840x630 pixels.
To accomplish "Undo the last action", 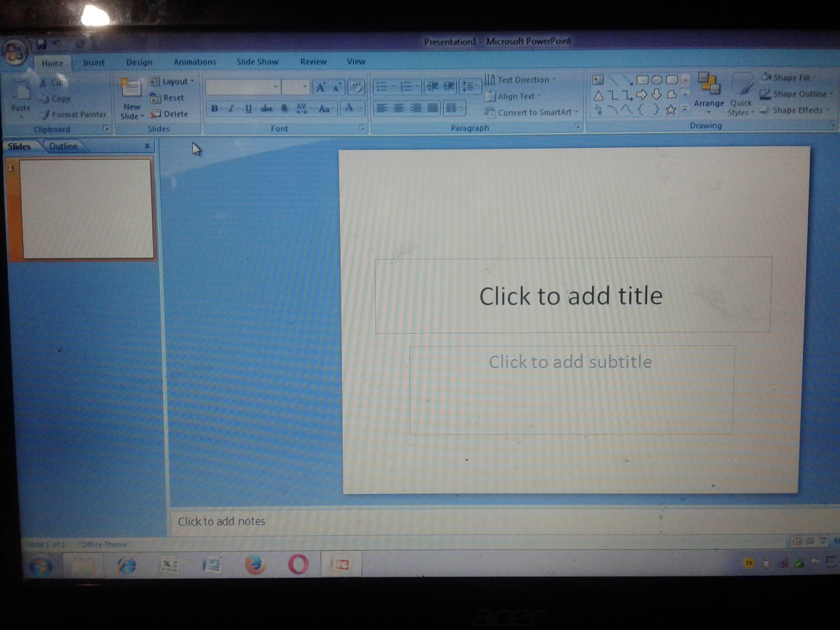I will point(57,45).
